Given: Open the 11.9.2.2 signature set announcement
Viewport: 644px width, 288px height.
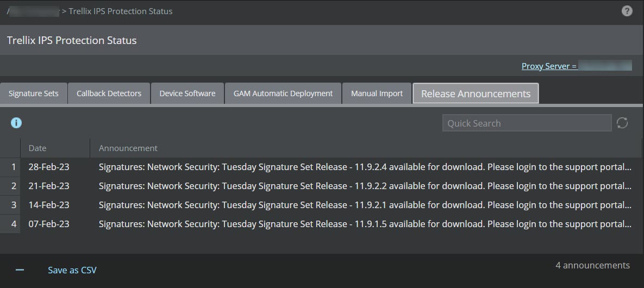Looking at the screenshot, I should (365, 186).
